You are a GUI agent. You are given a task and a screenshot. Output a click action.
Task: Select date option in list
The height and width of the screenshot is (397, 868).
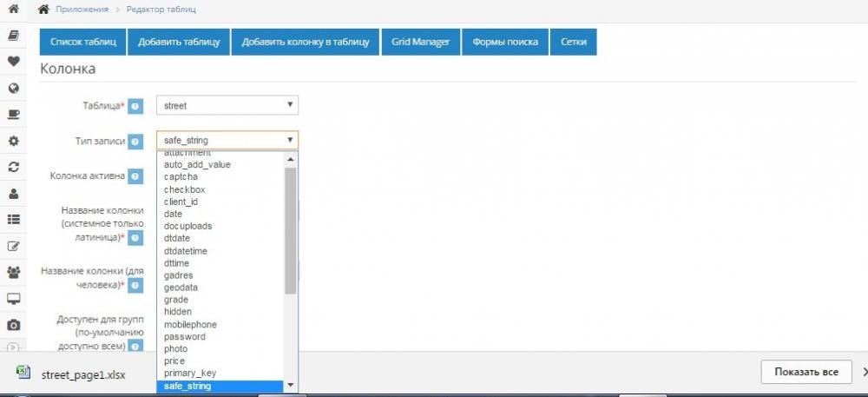[220, 214]
